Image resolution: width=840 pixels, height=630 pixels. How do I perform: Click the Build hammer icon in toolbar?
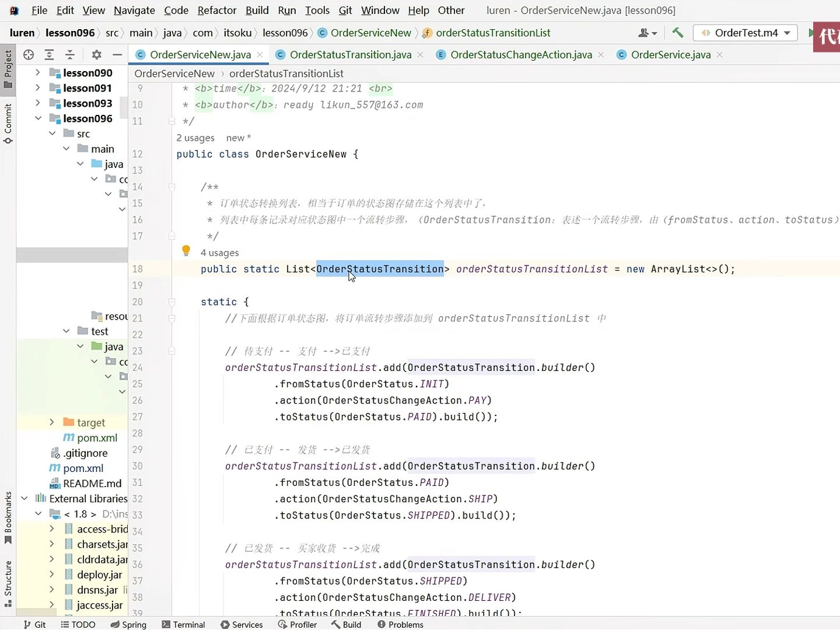click(x=678, y=33)
